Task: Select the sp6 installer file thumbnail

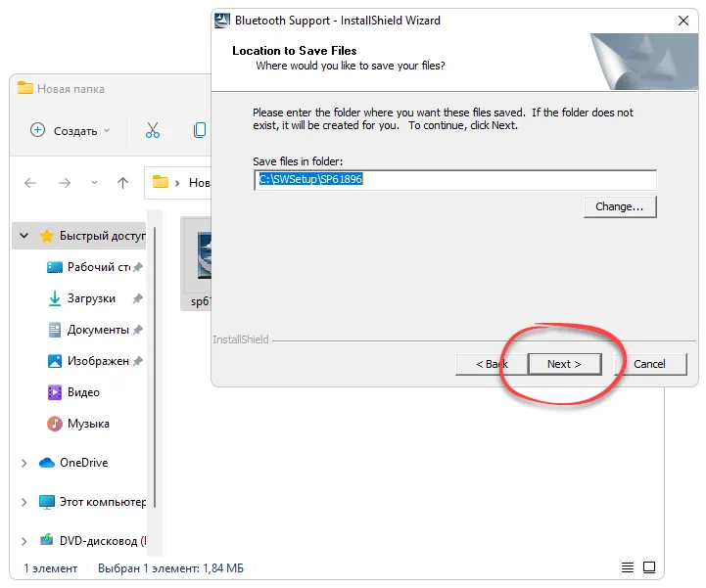Action: coord(196,263)
